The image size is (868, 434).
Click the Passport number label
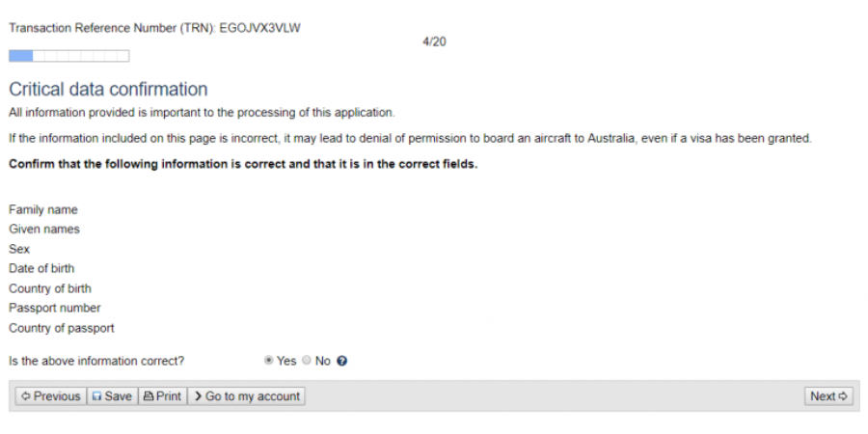[x=55, y=308]
